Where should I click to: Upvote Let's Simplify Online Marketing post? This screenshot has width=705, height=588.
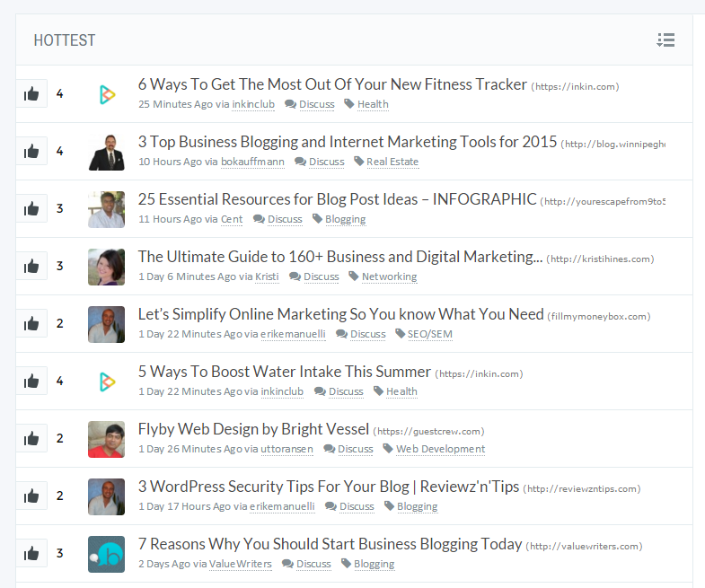coord(31,323)
